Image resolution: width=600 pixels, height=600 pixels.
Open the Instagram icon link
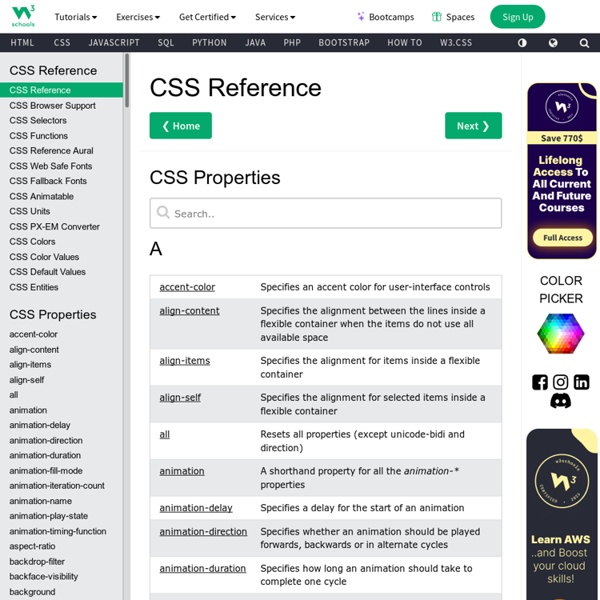(561, 382)
